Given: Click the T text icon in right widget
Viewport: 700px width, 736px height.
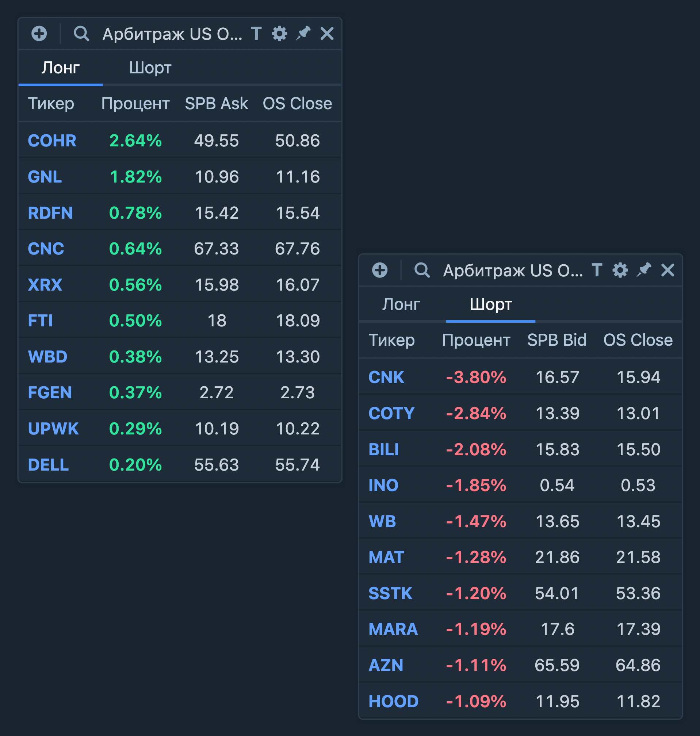Looking at the screenshot, I should tap(597, 270).
